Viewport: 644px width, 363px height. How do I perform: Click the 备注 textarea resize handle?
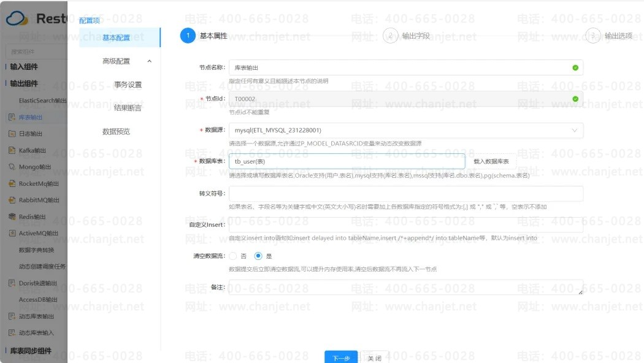[x=580, y=292]
